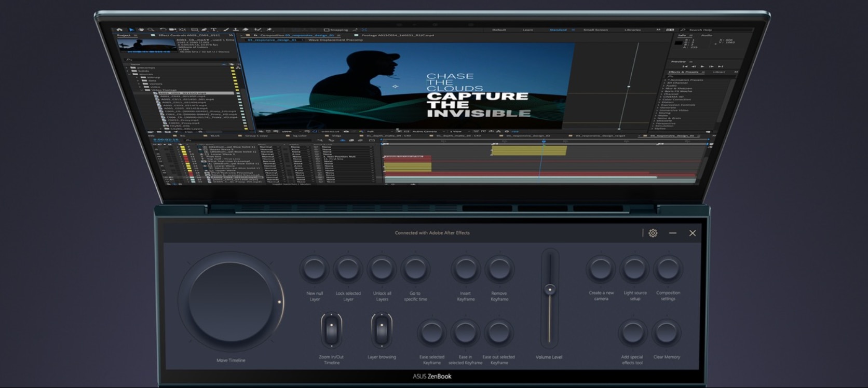Tap the New null Layer knob
868x388 pixels.
pos(314,269)
